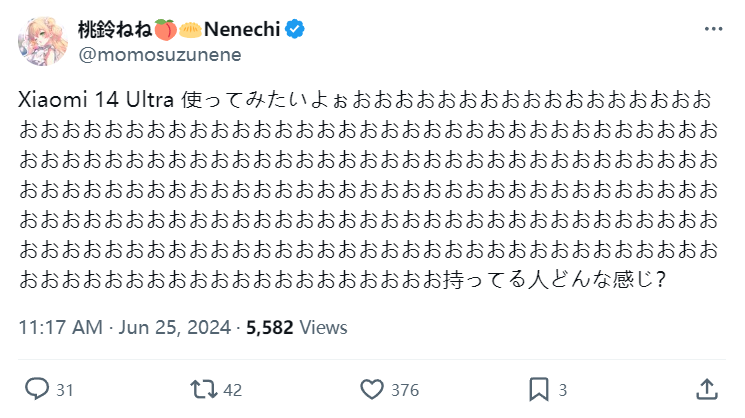The width and height of the screenshot is (745, 418).
Task: Bookmark this post with the bookmark icon
Action: pos(538,389)
